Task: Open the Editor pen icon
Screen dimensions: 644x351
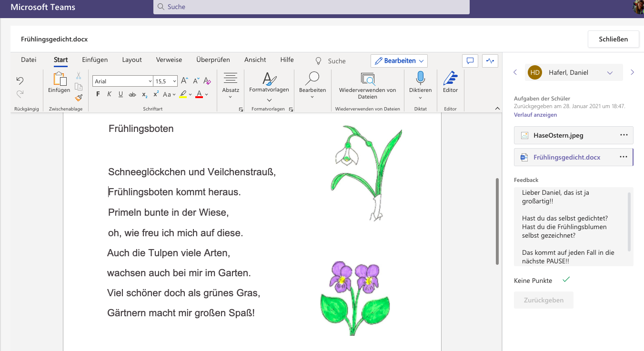Action: pos(450,78)
